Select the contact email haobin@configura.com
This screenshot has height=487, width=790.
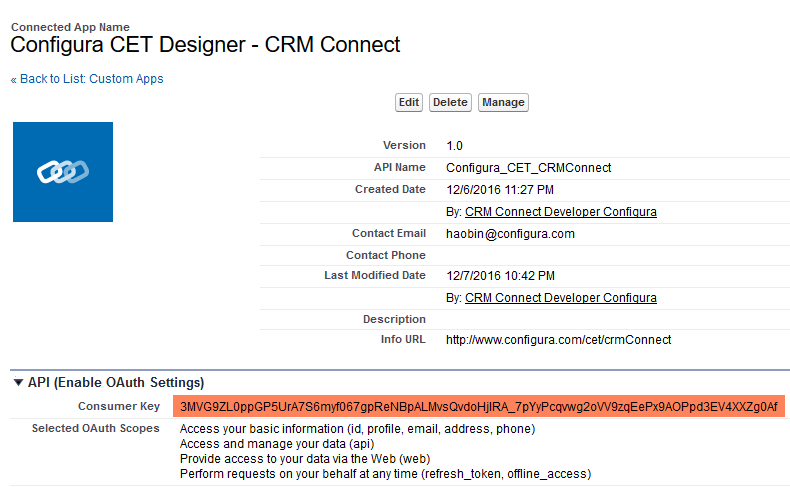tap(510, 234)
